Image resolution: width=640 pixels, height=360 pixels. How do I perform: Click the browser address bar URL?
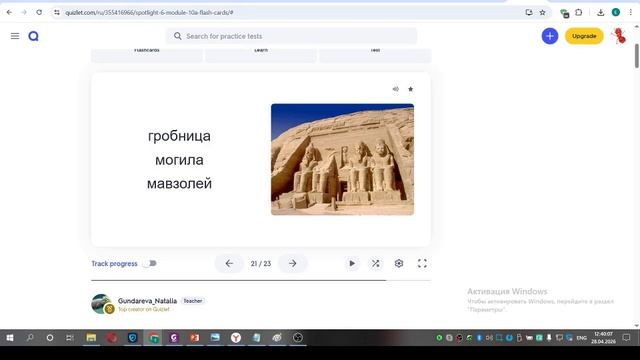149,13
